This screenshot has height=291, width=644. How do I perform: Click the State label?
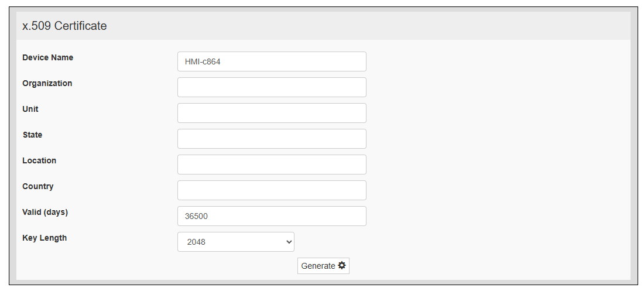(32, 135)
